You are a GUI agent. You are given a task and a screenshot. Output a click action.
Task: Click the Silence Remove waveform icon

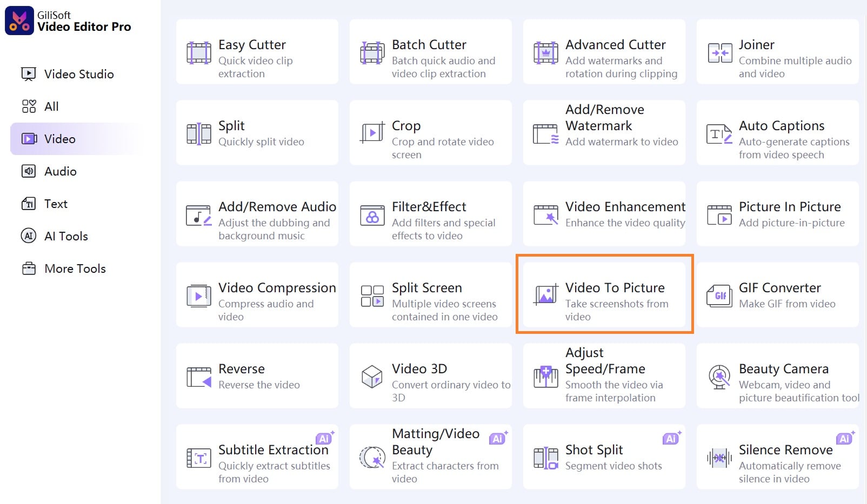(719, 458)
